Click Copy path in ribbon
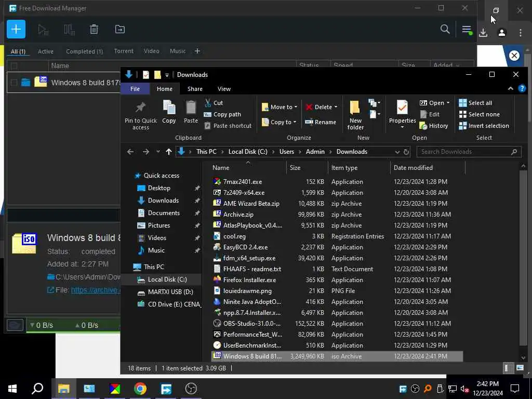This screenshot has width=532, height=399. 222,114
